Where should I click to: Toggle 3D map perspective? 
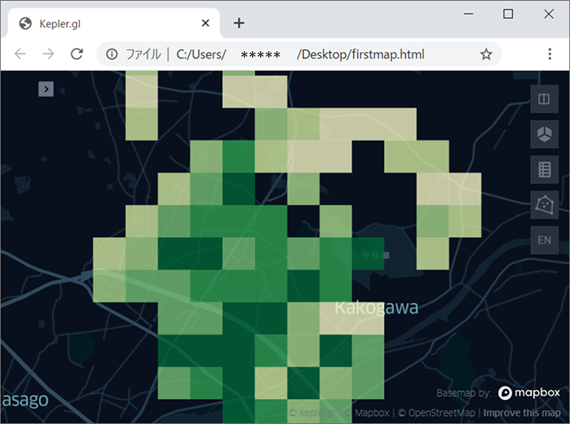(544, 134)
